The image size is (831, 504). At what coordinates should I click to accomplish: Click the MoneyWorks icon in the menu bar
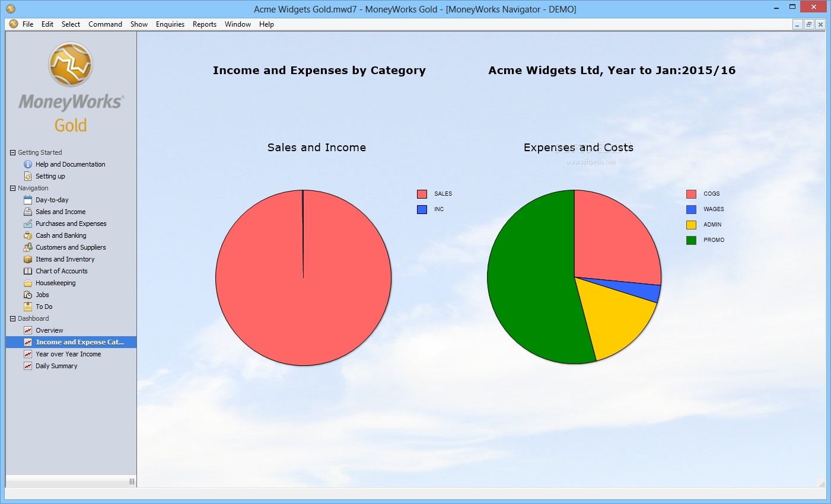click(x=14, y=24)
